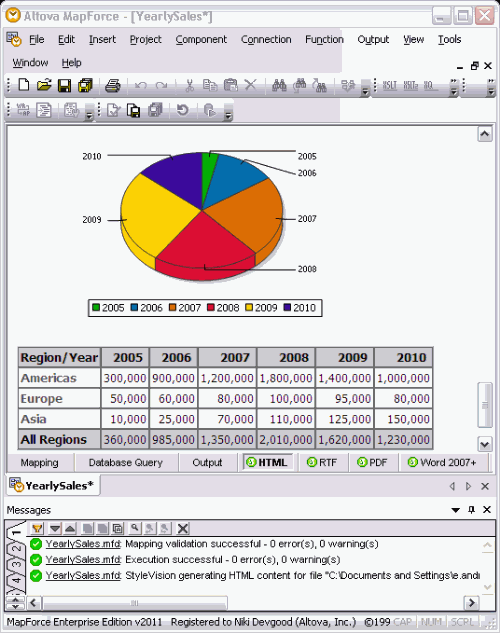Select XQuery output language

[x=429, y=85]
